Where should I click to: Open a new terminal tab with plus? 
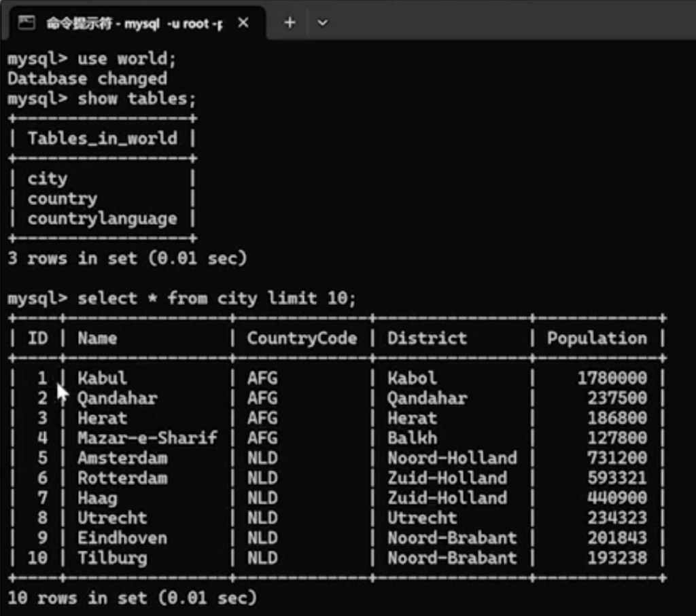[x=290, y=23]
